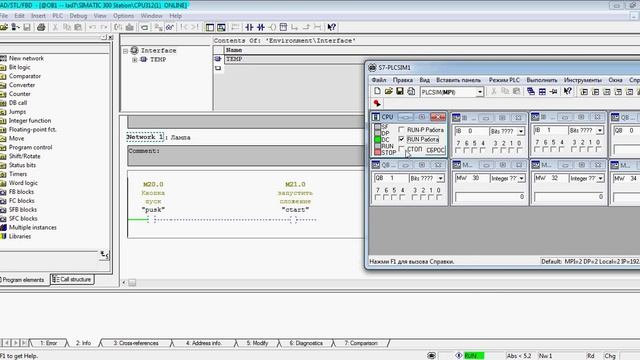Open the Bits format dropdown of QB 1

[x=440, y=178]
